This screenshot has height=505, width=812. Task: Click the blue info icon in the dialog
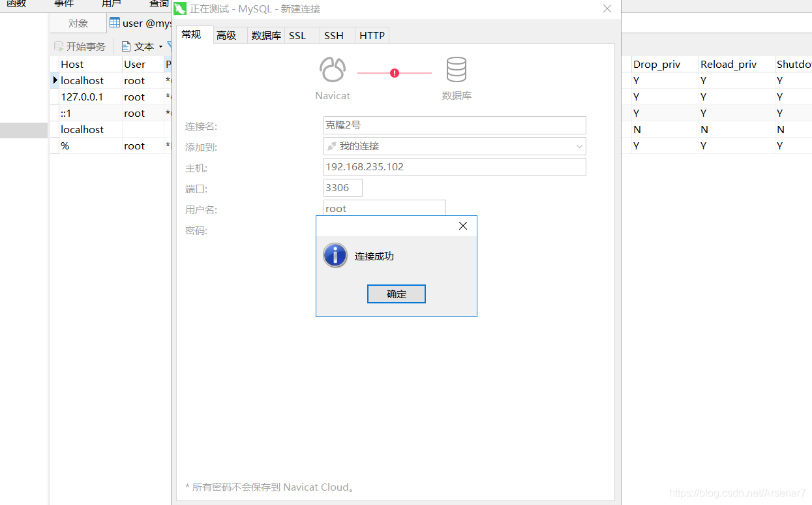point(335,255)
